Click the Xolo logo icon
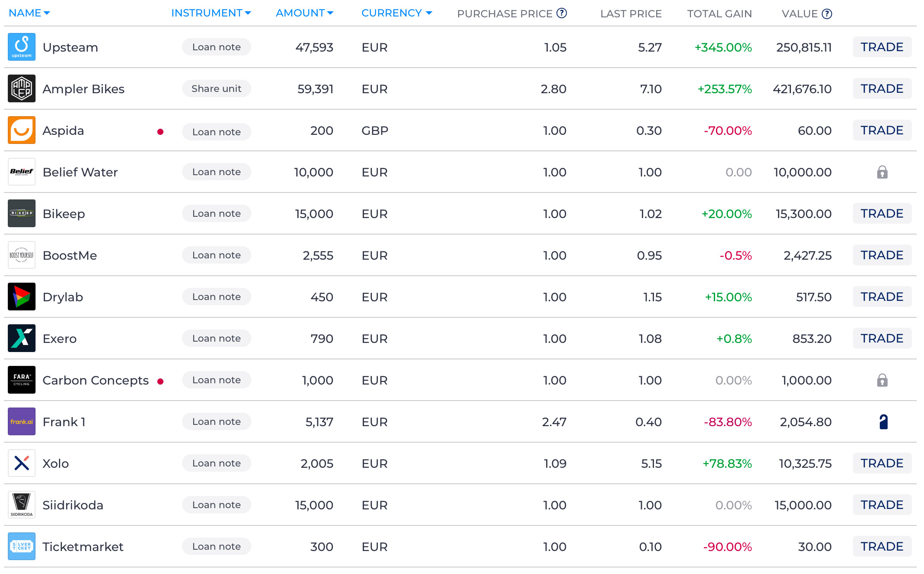The height and width of the screenshot is (574, 924). [x=22, y=463]
